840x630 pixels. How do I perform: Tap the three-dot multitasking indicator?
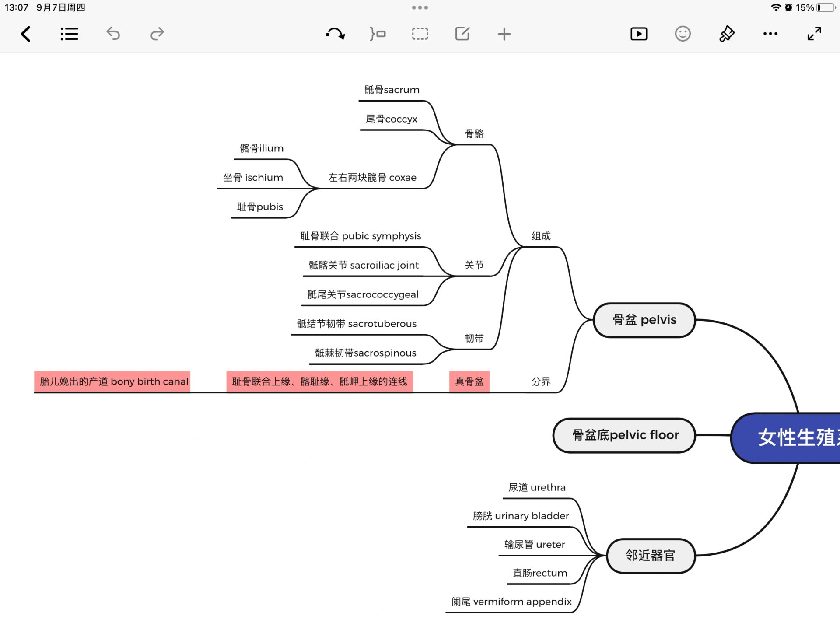[x=420, y=7]
